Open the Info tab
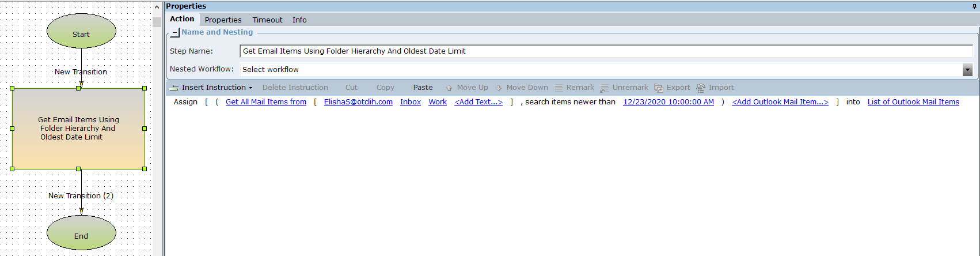 299,20
